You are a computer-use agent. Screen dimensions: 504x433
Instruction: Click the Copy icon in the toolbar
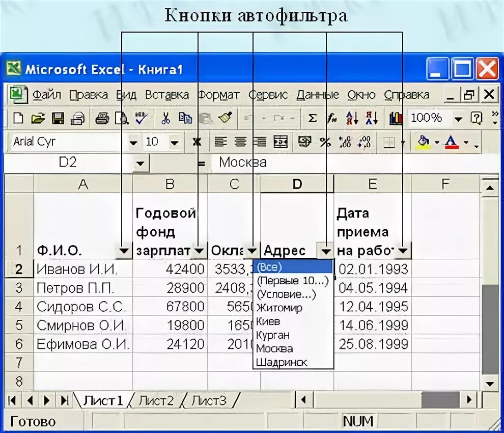(x=185, y=118)
